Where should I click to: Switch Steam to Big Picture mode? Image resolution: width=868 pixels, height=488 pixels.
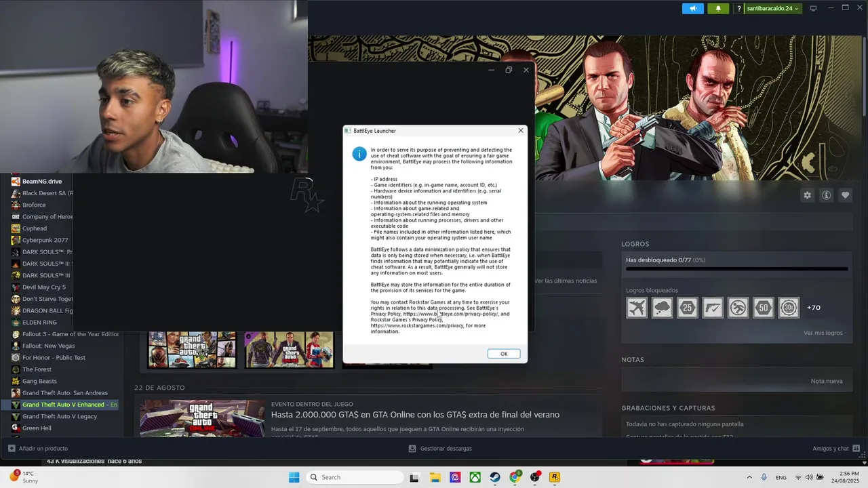(x=813, y=9)
